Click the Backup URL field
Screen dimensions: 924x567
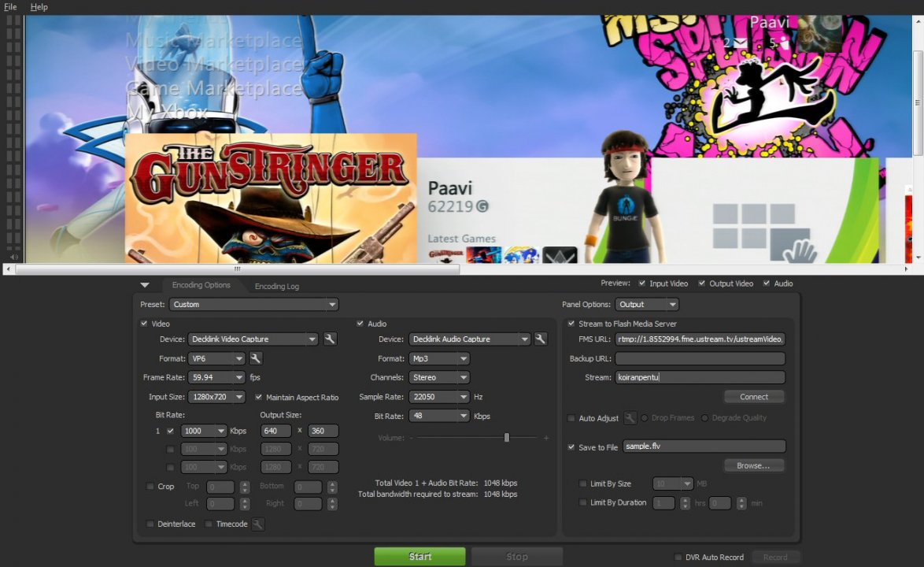pos(700,358)
